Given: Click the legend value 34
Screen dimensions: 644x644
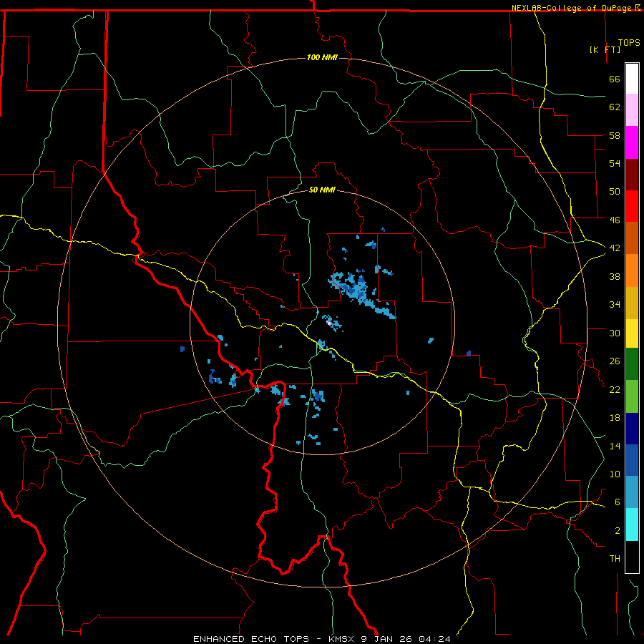Looking at the screenshot, I should click(615, 305).
